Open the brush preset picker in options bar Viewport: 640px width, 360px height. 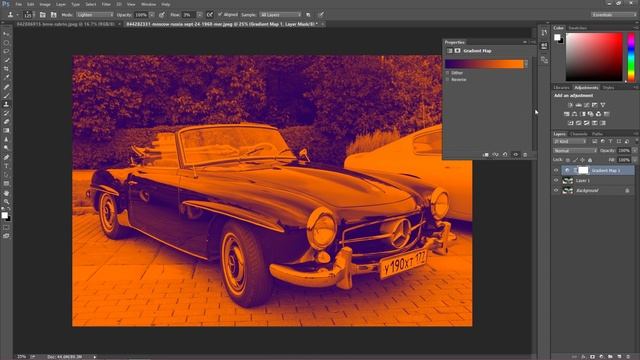coord(29,15)
